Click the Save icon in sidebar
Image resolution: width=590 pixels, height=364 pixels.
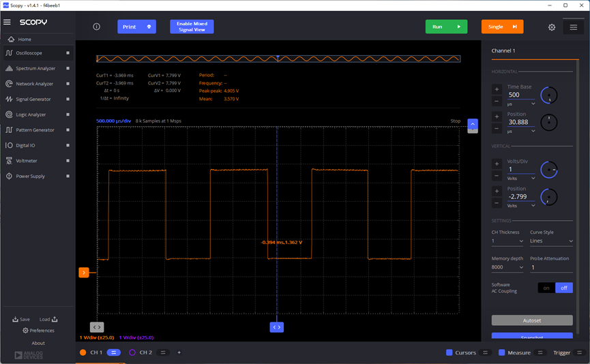pos(16,319)
